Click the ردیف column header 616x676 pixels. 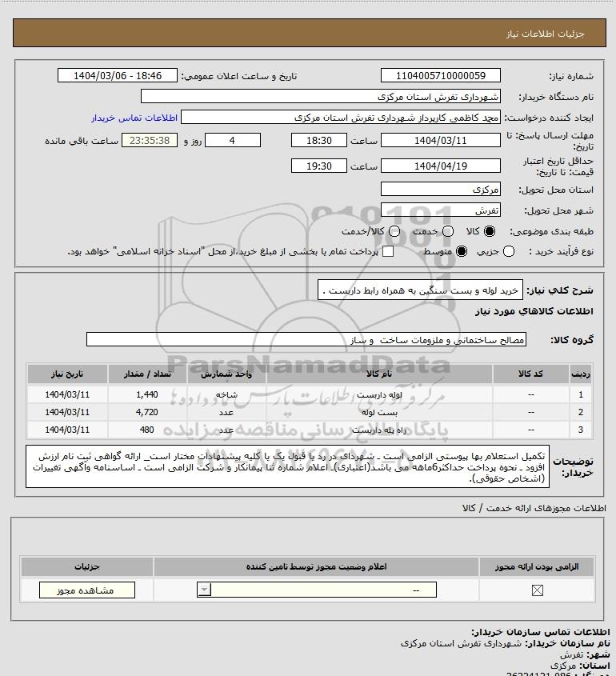[x=581, y=374]
